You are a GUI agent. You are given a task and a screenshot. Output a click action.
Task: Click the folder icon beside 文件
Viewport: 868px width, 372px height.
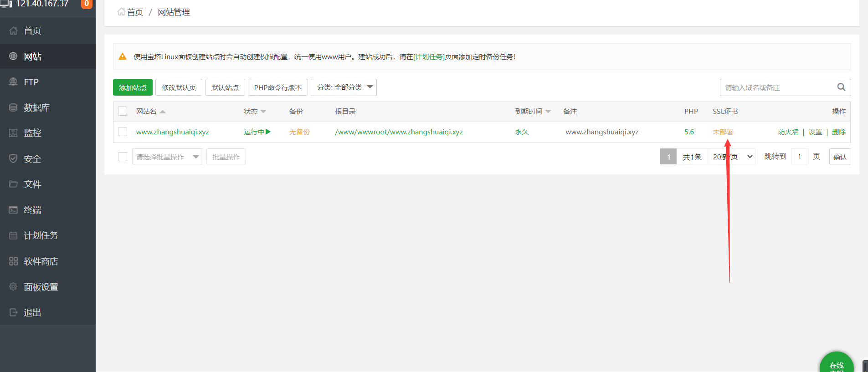[x=14, y=184]
